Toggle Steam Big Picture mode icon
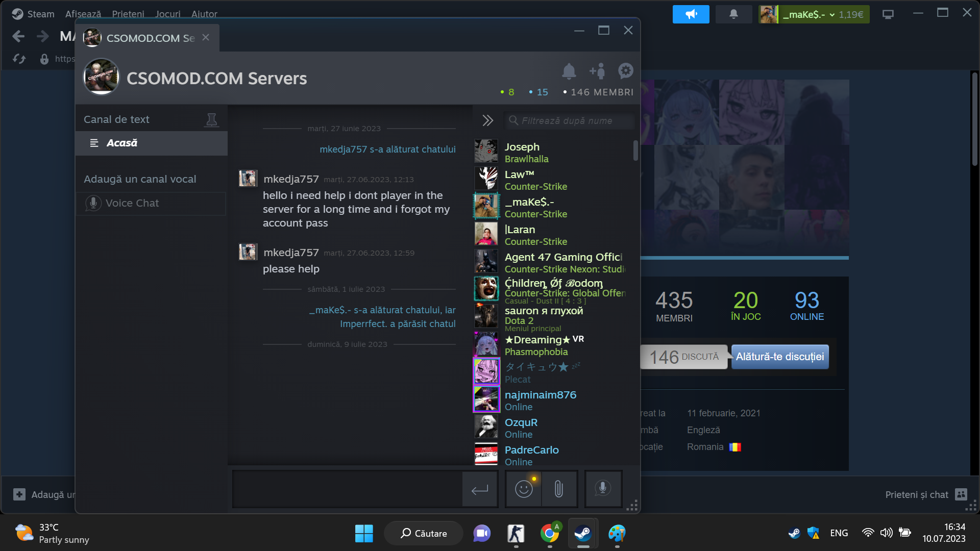The image size is (980, 551). point(888,14)
